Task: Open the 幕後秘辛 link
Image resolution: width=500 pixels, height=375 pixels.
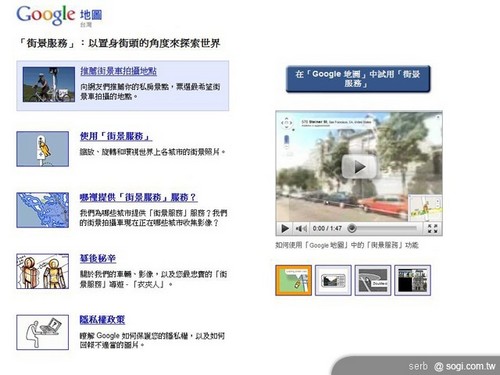Action: click(x=98, y=258)
